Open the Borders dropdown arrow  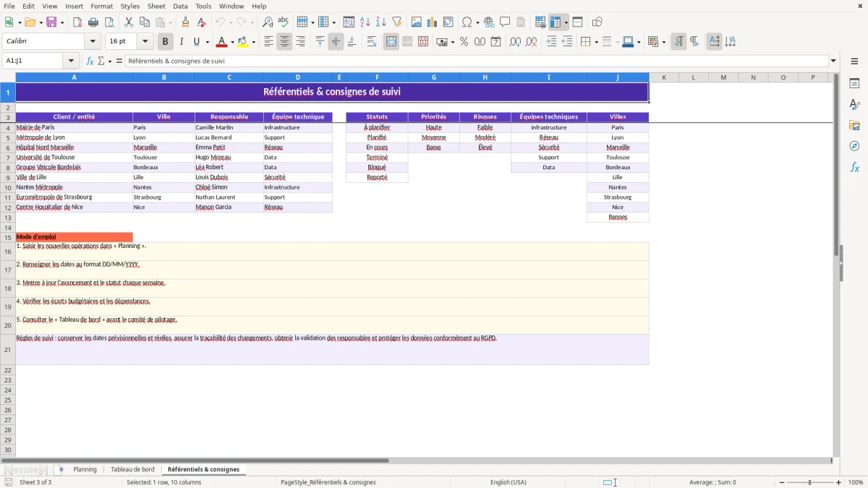point(596,42)
